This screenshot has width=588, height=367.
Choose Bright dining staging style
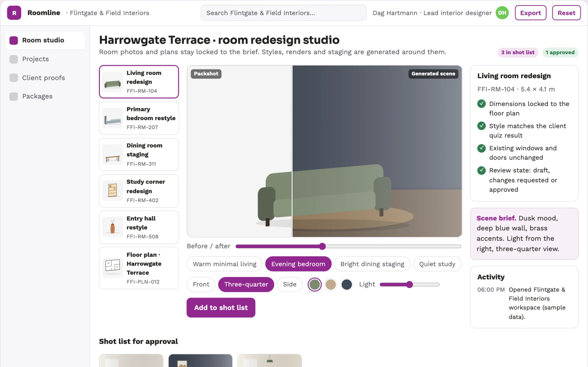[x=372, y=264]
